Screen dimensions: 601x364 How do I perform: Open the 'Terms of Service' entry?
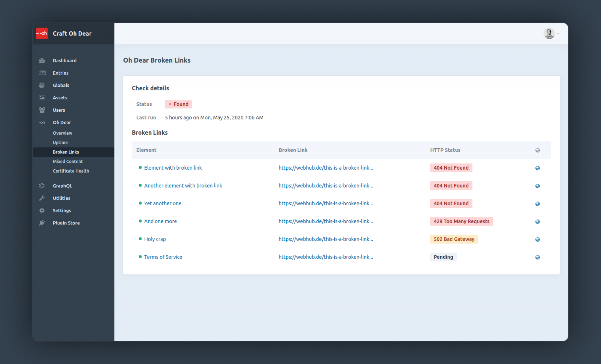(163, 257)
